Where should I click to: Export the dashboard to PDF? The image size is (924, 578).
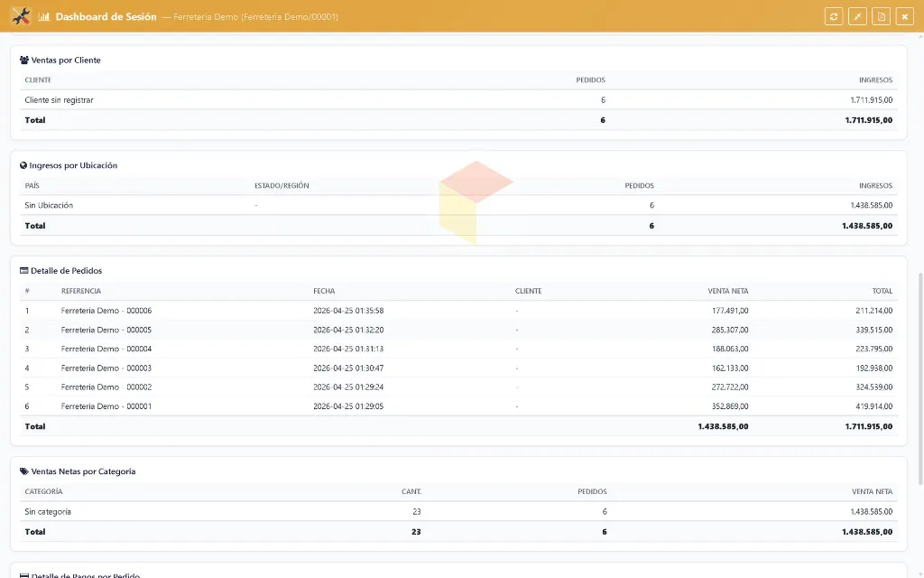tap(881, 16)
